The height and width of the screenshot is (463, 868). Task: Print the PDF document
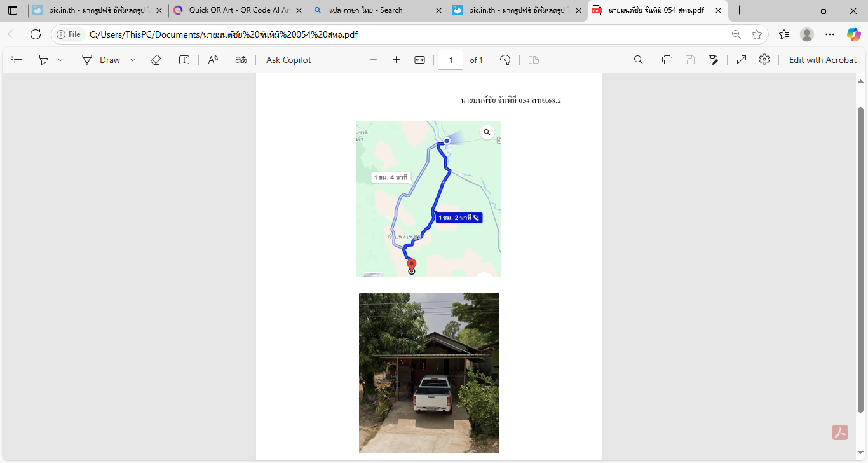click(x=667, y=59)
